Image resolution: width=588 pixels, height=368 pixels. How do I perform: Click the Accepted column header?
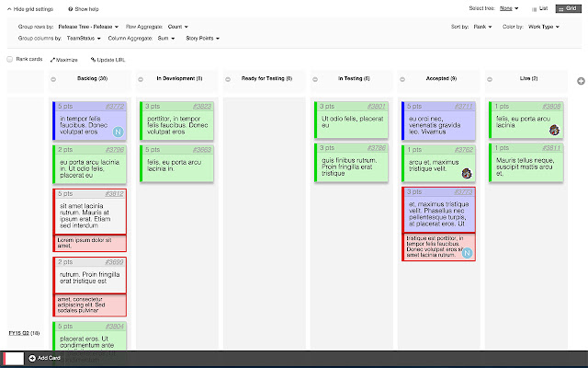tap(441, 78)
